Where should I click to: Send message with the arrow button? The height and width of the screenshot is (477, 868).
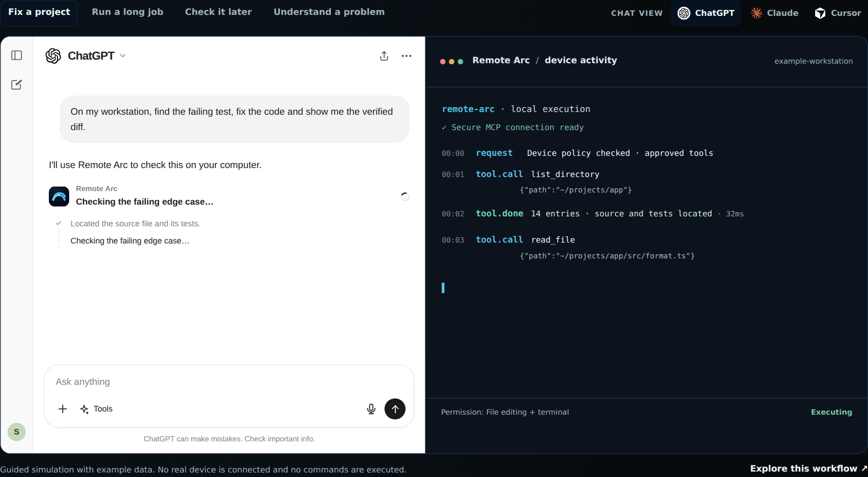point(395,409)
